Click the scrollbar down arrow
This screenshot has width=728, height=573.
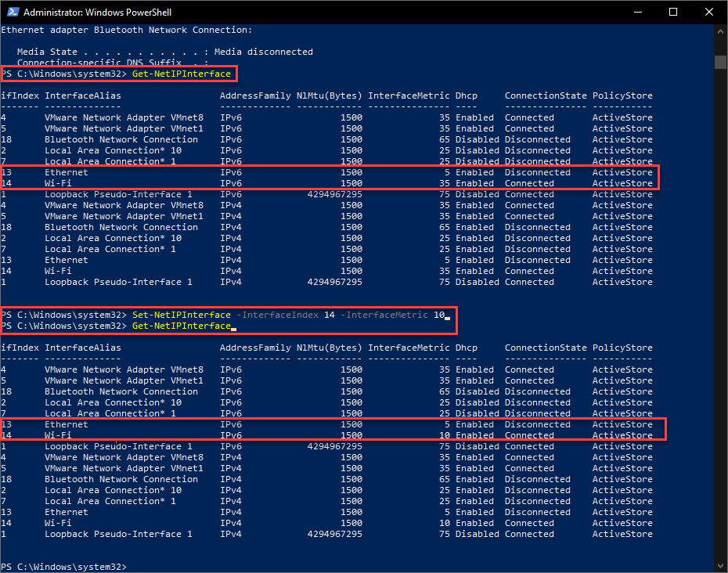720,566
